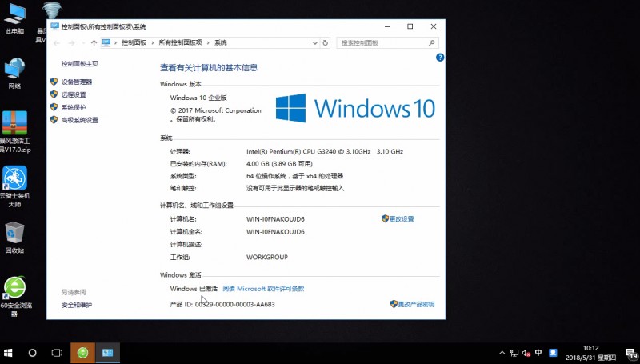Click the forward navigation arrow
This screenshot has height=364, width=640.
(71, 43)
